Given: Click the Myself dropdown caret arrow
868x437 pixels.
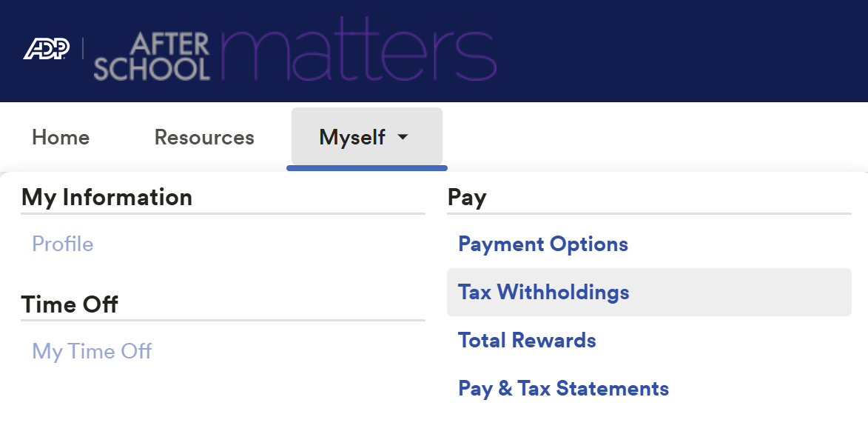Looking at the screenshot, I should pos(403,137).
